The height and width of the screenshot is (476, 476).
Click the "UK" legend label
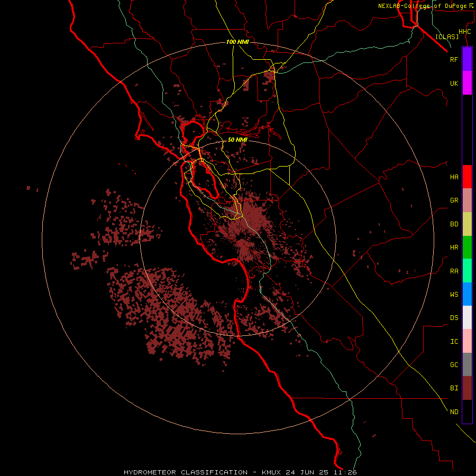(454, 83)
